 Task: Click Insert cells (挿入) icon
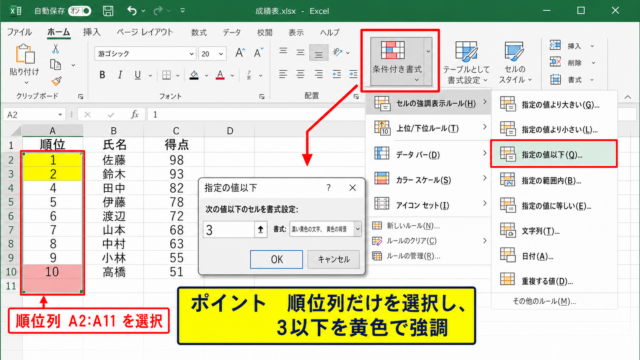(x=556, y=46)
